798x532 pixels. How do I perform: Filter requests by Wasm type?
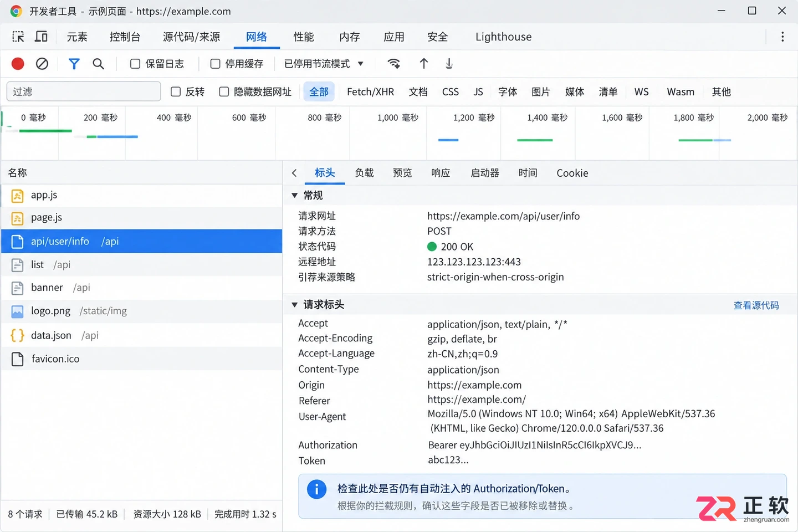pyautogui.click(x=681, y=92)
